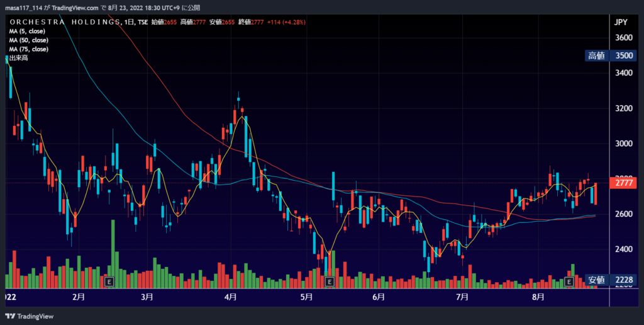
Task: Click the 5月 label on time axis
Action: pos(306,297)
